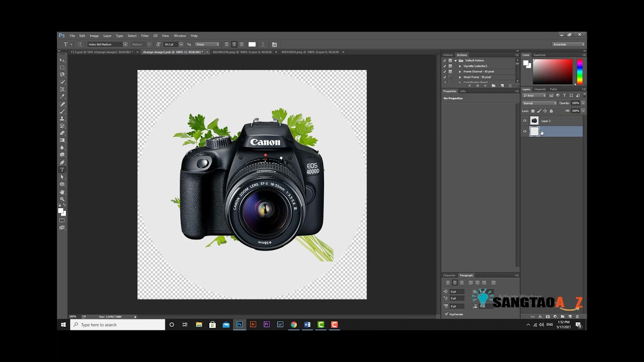
Task: Play the selected action
Action: click(x=486, y=85)
